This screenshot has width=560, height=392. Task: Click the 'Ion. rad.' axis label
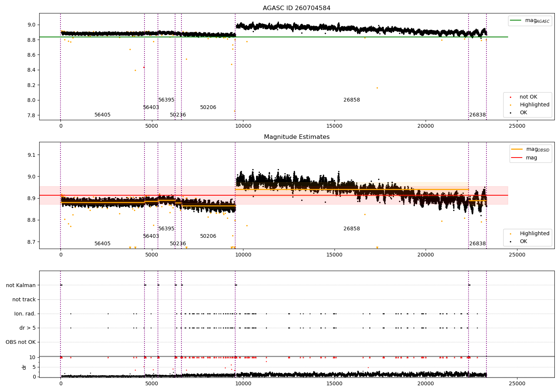tap(25, 314)
